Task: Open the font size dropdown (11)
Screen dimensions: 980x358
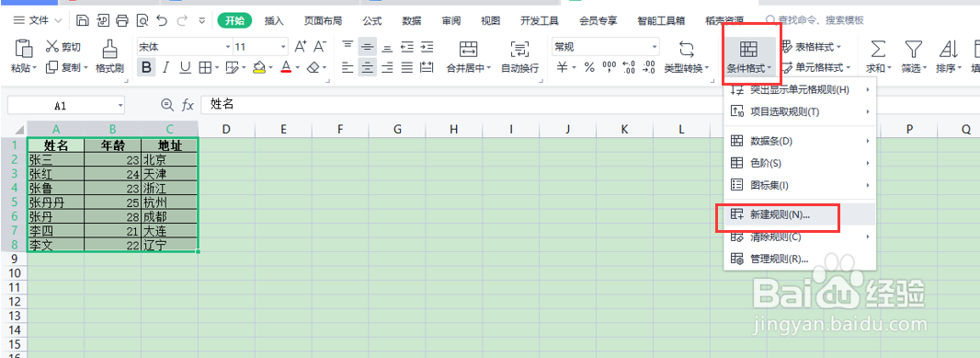Action: [x=284, y=47]
